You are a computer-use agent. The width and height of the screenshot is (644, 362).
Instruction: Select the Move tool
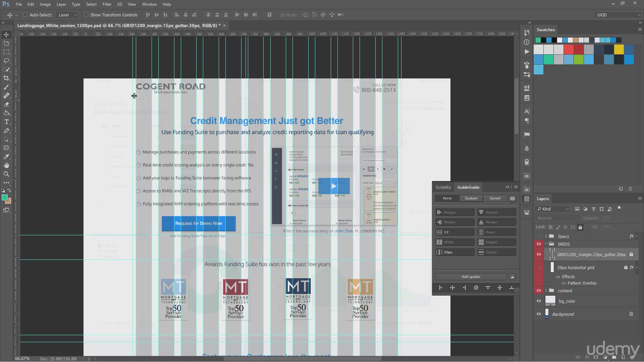(x=6, y=35)
